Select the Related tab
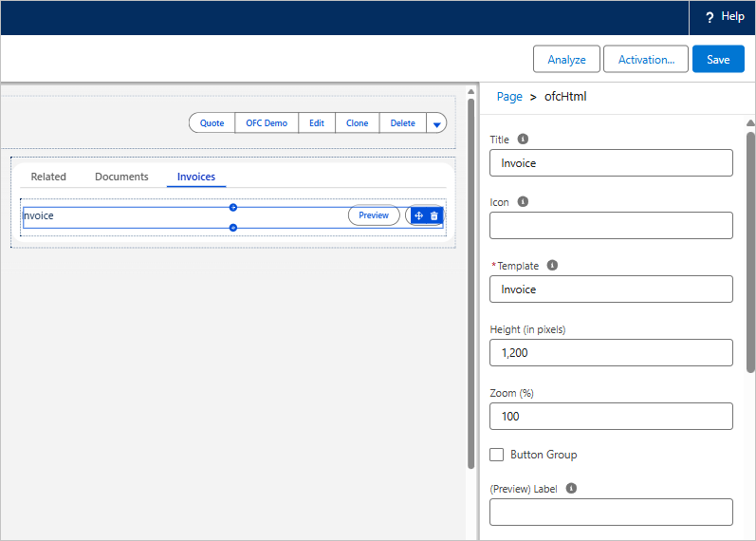The height and width of the screenshot is (541, 756). point(48,177)
